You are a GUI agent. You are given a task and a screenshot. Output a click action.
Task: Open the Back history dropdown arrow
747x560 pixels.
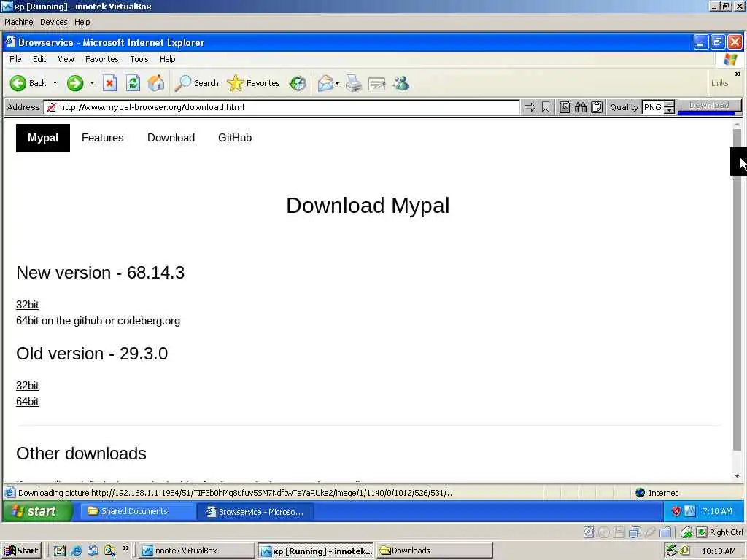click(55, 83)
